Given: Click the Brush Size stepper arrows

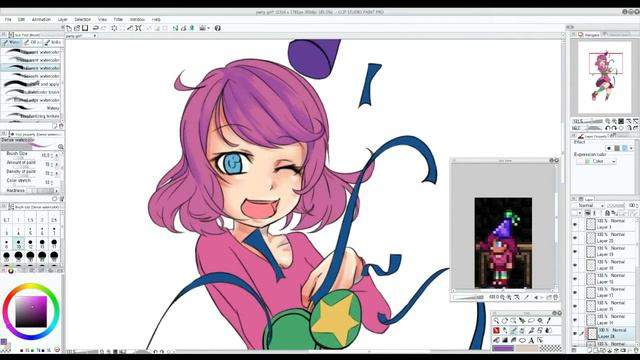Looking at the screenshot, I should click(x=52, y=156).
